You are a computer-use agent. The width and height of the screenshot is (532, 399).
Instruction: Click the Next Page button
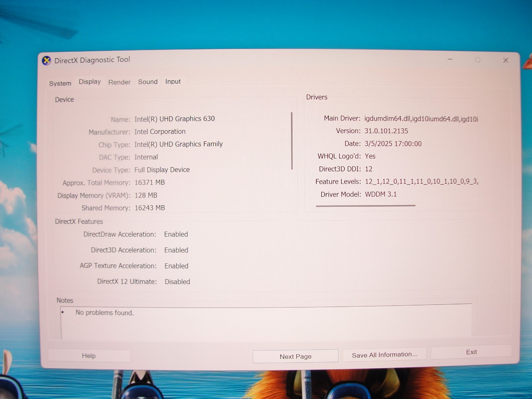[295, 356]
